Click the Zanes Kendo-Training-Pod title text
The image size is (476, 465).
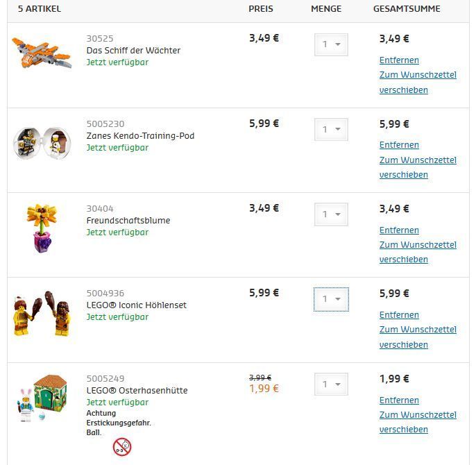coord(140,136)
